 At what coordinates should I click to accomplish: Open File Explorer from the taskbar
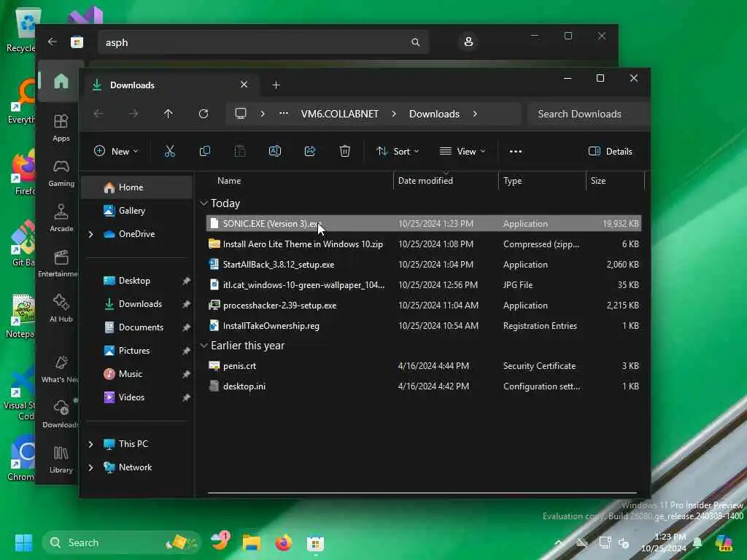tap(251, 542)
